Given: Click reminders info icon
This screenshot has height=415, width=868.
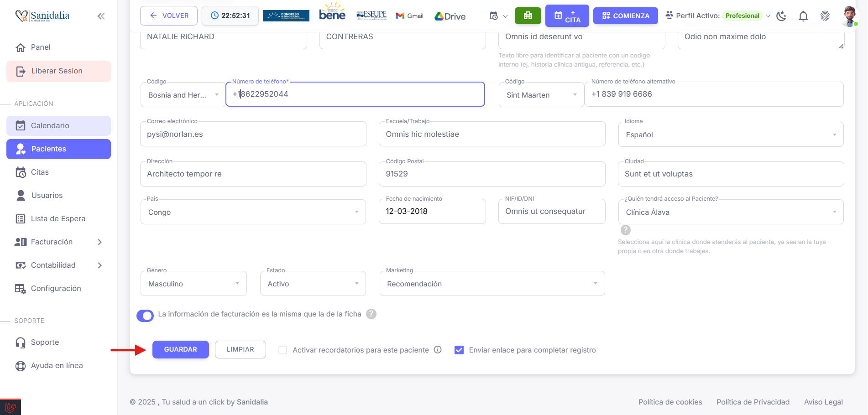Looking at the screenshot, I should click(x=438, y=350).
